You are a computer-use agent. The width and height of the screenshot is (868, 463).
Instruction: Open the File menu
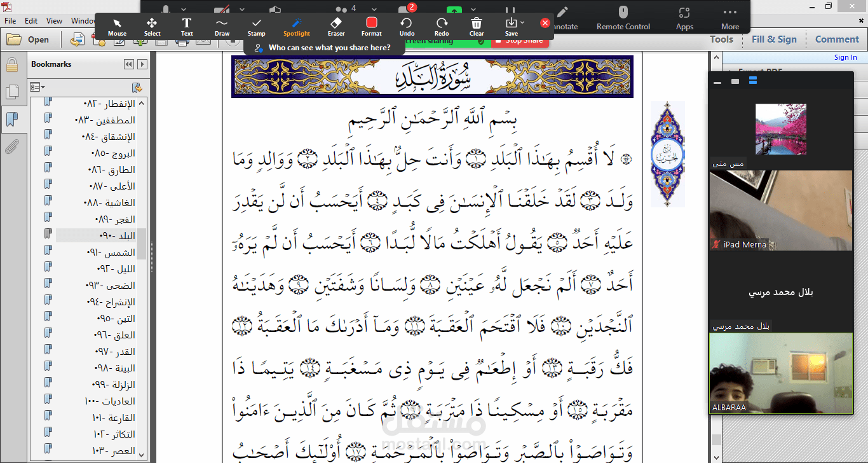click(x=10, y=21)
